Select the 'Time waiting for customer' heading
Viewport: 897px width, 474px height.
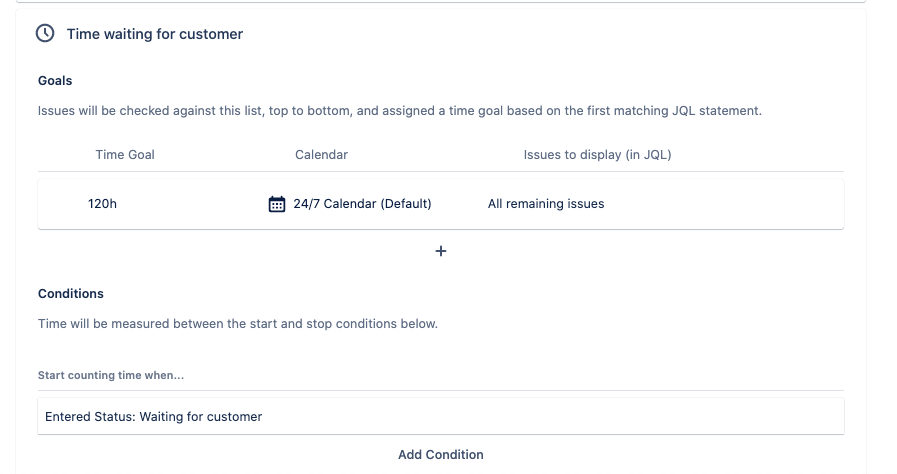click(x=155, y=34)
